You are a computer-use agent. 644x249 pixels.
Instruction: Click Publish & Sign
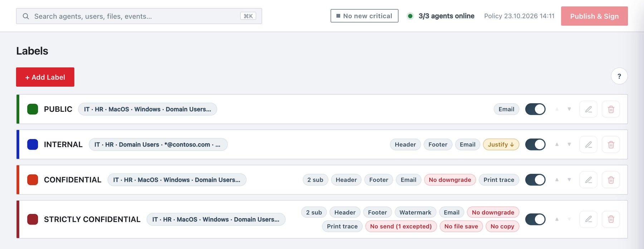pyautogui.click(x=594, y=16)
